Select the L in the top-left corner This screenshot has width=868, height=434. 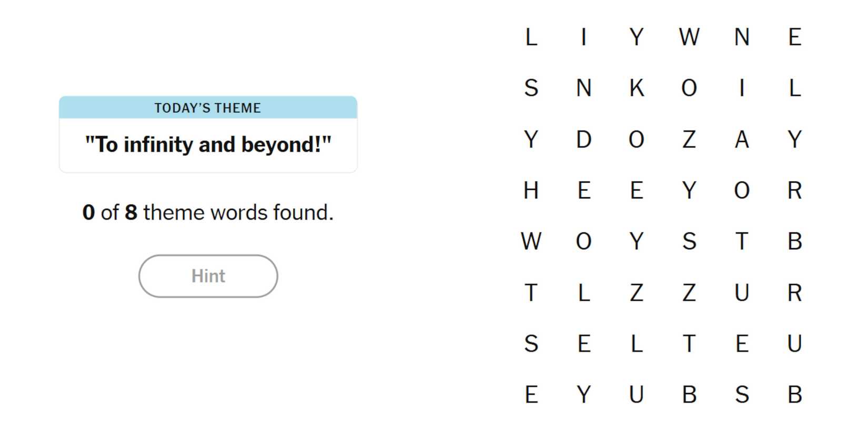(531, 37)
